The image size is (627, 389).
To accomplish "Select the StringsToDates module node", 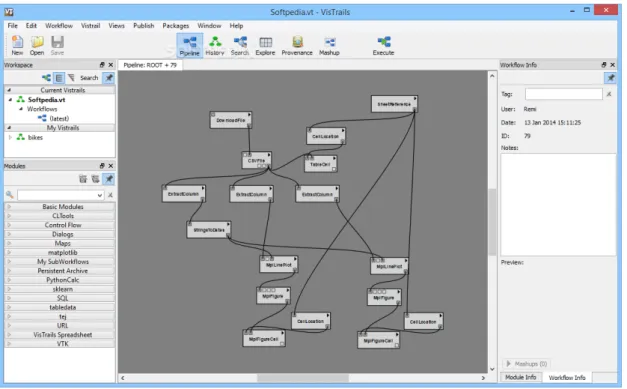I will [x=209, y=230].
